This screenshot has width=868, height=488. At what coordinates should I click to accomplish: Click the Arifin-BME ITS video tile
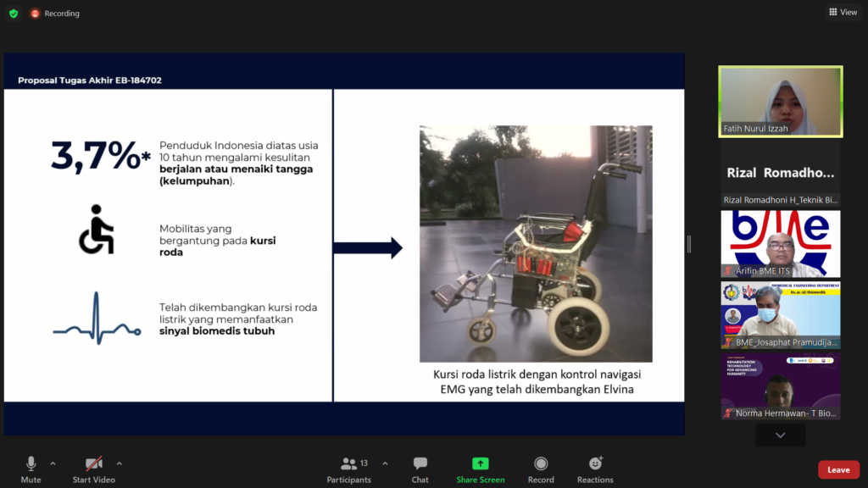(x=781, y=244)
